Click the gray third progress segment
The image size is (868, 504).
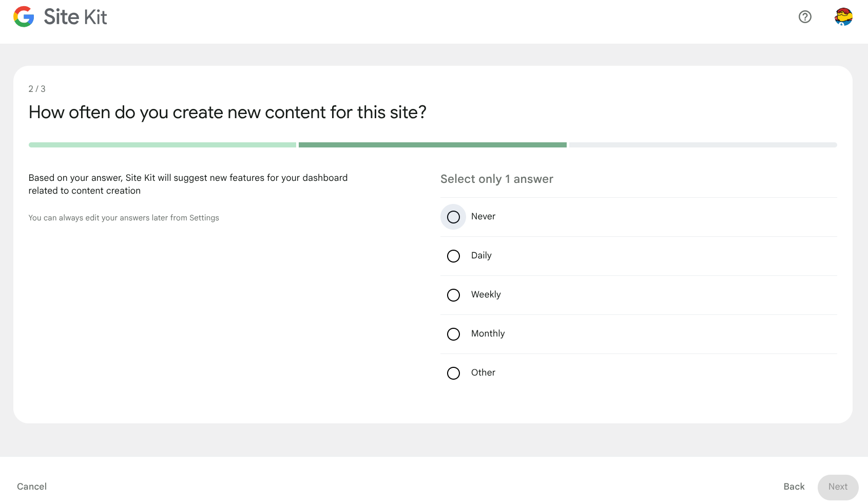(703, 145)
